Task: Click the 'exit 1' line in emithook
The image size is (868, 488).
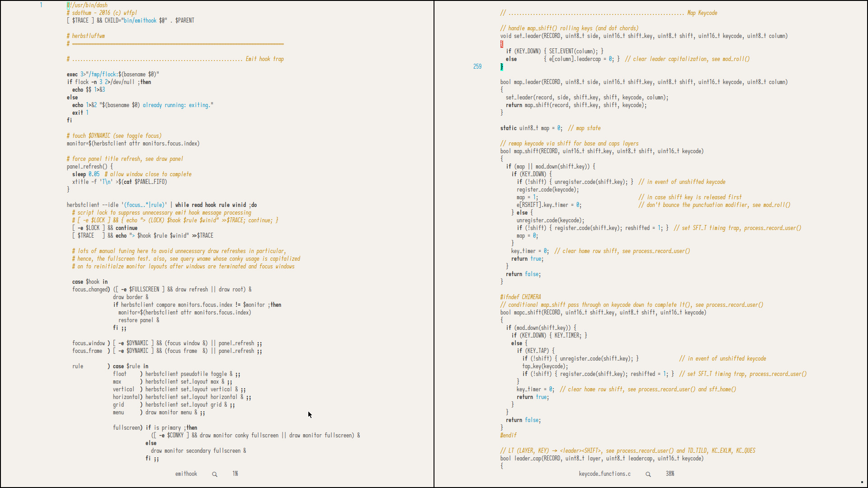Action: pos(80,113)
